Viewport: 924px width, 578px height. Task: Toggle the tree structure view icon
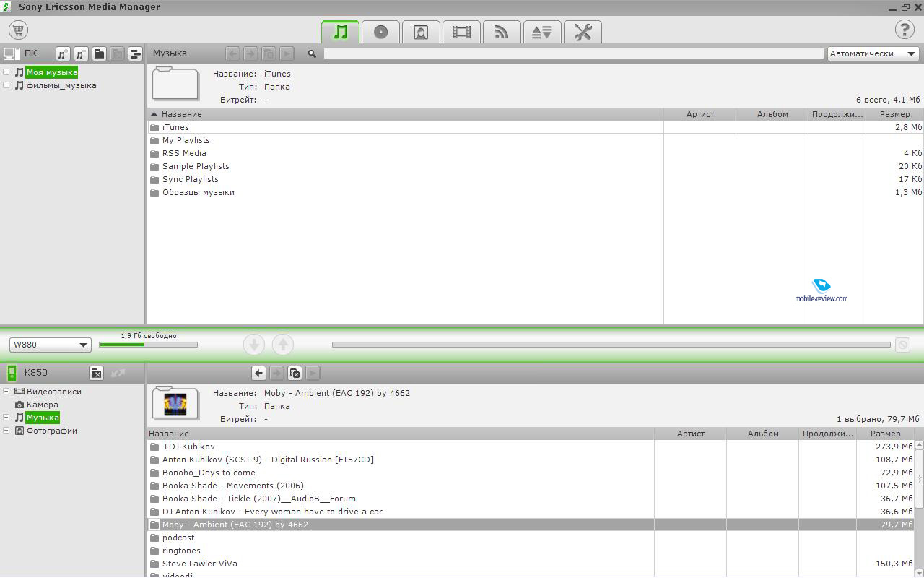pos(135,53)
